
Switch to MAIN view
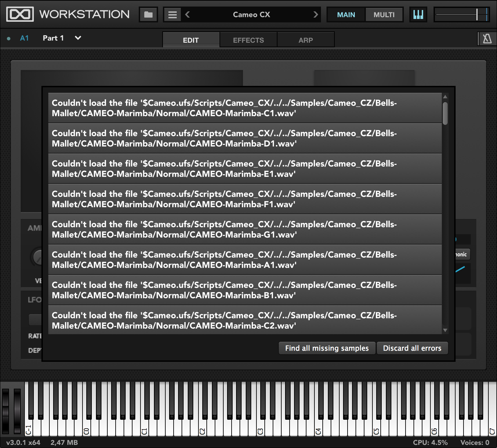(x=346, y=15)
